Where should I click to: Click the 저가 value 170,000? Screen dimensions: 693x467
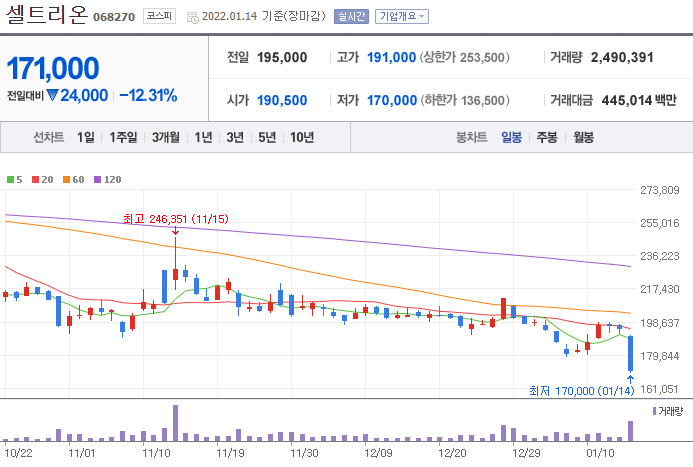click(392, 100)
